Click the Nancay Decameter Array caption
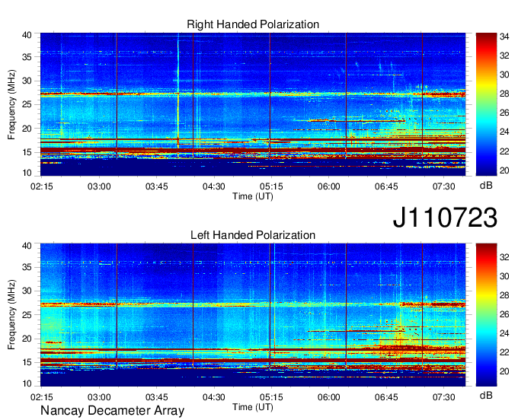This screenshot has height=420, width=518. coord(112,411)
